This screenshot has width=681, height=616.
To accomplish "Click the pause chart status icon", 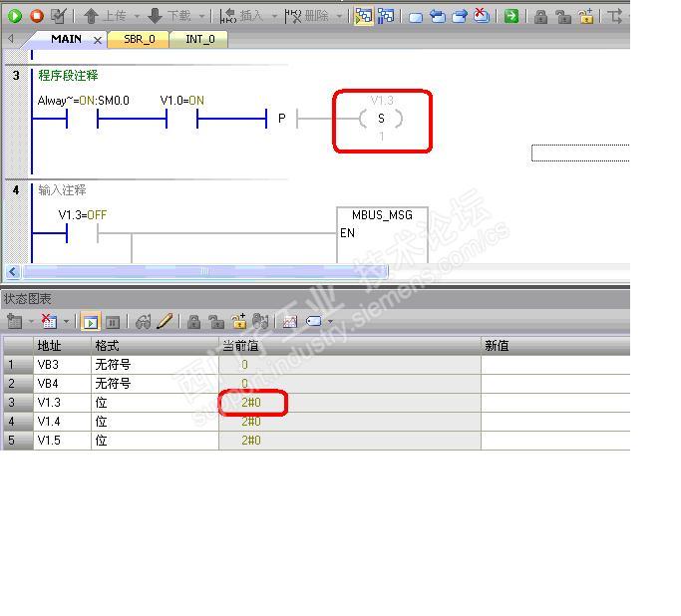I will click(113, 322).
